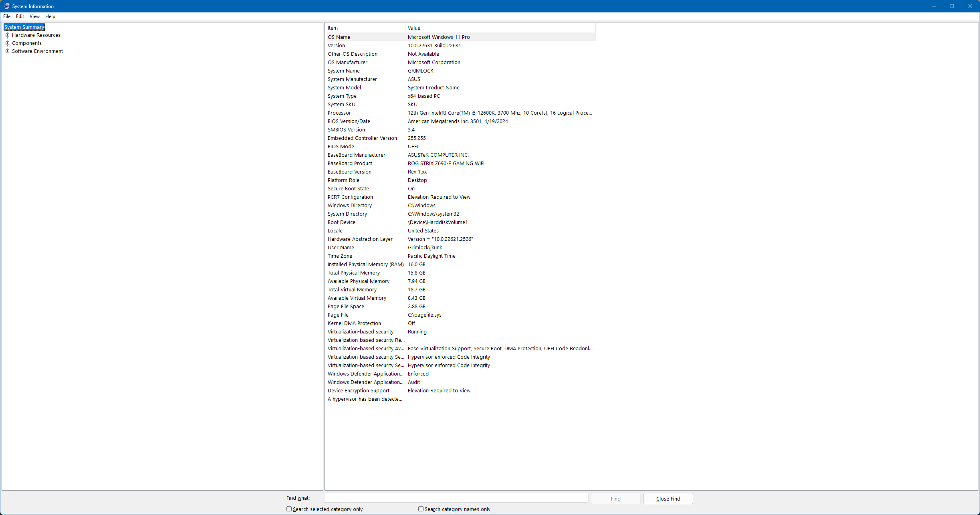Open the File menu
The height and width of the screenshot is (515, 980).
click(x=7, y=16)
